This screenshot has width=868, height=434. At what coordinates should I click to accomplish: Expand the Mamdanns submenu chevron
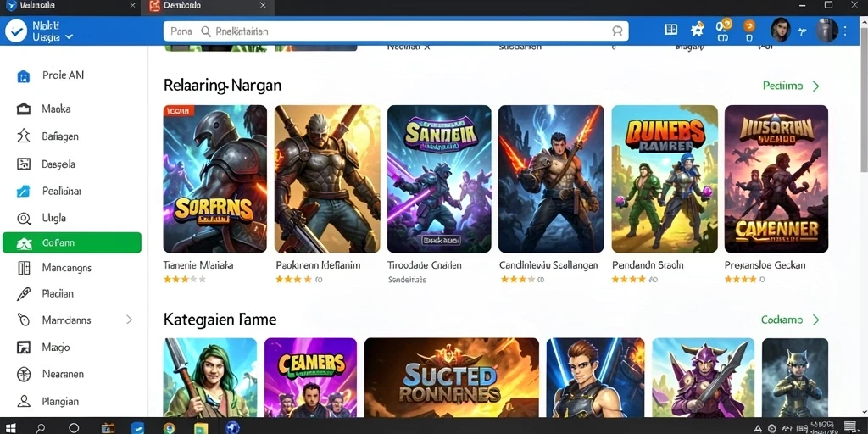pyautogui.click(x=129, y=320)
